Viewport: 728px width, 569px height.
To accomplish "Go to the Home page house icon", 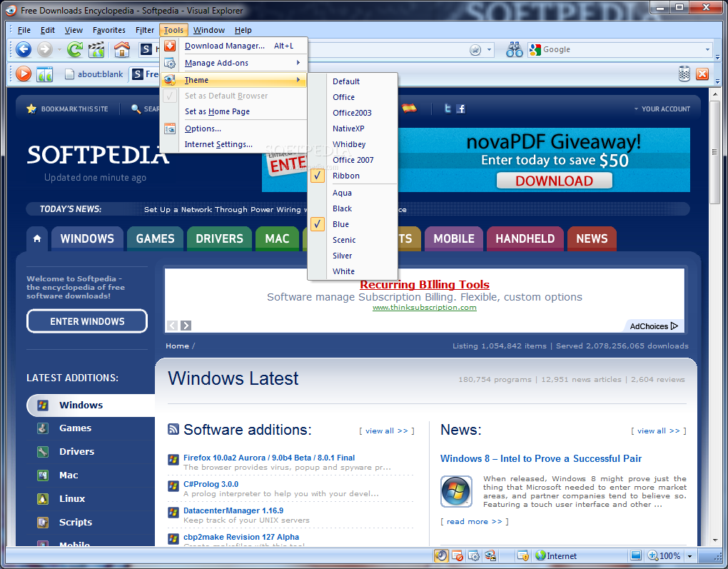I will pyautogui.click(x=121, y=49).
